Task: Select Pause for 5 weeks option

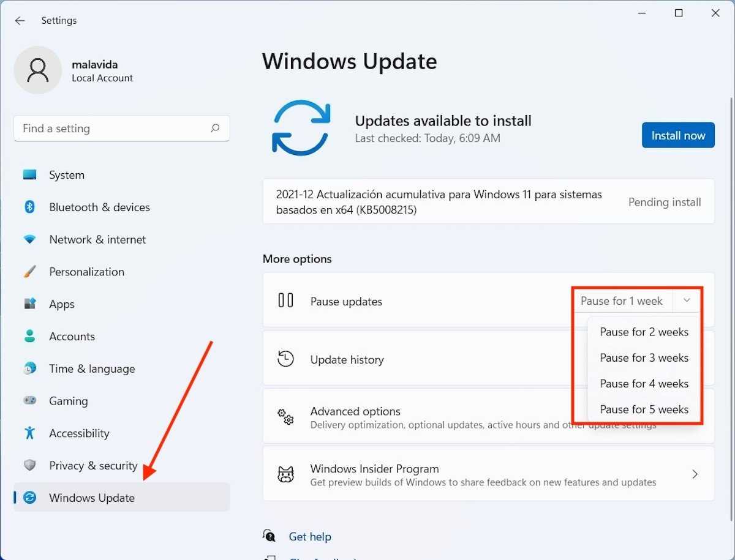Action: (644, 409)
